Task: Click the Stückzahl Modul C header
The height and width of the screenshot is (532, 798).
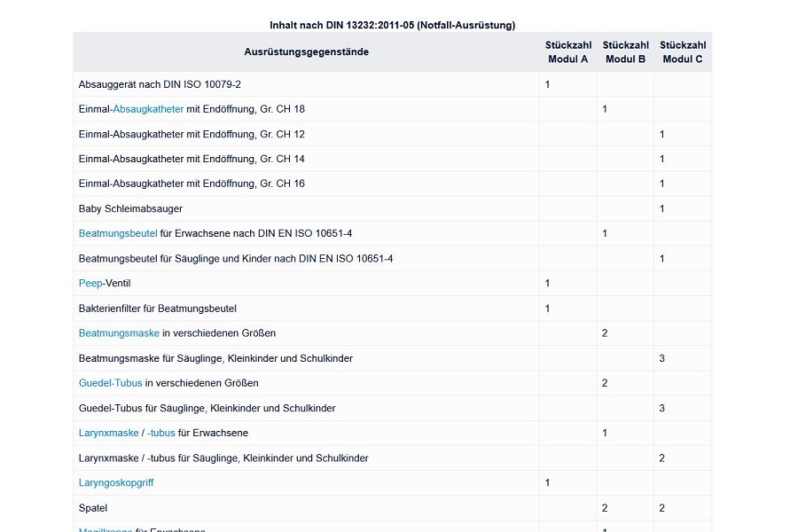Action: tap(683, 51)
